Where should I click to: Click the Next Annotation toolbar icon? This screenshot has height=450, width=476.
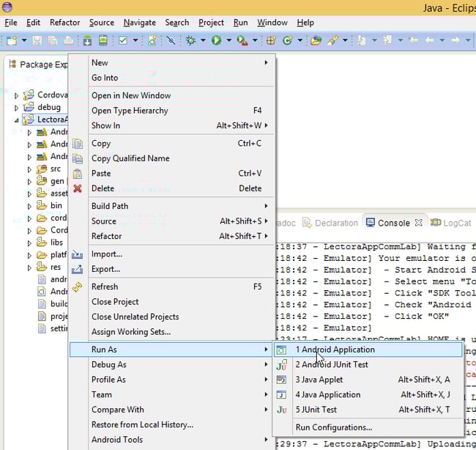click(361, 40)
